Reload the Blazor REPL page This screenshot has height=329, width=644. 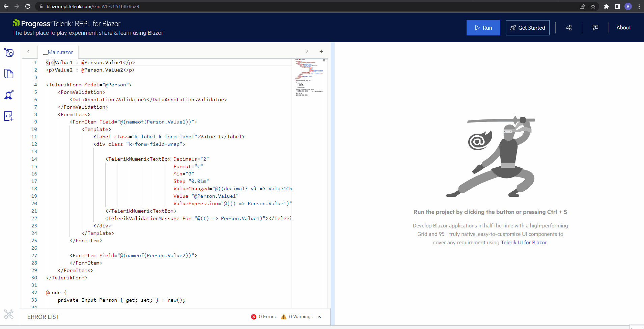coord(28,6)
